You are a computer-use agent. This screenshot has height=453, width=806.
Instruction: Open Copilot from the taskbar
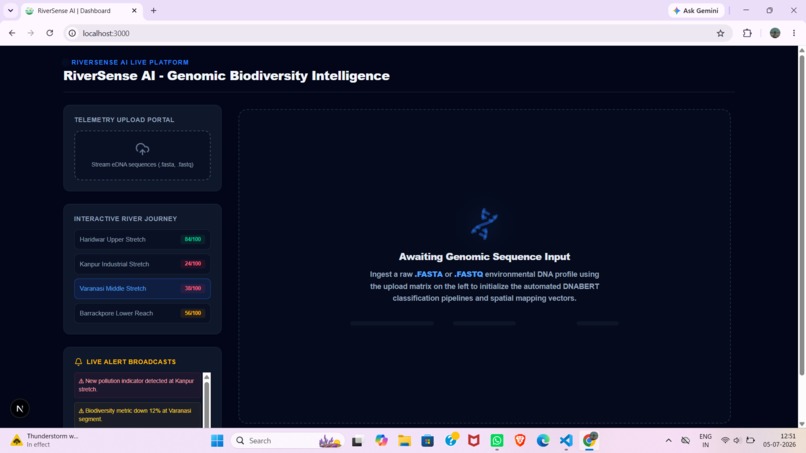381,441
